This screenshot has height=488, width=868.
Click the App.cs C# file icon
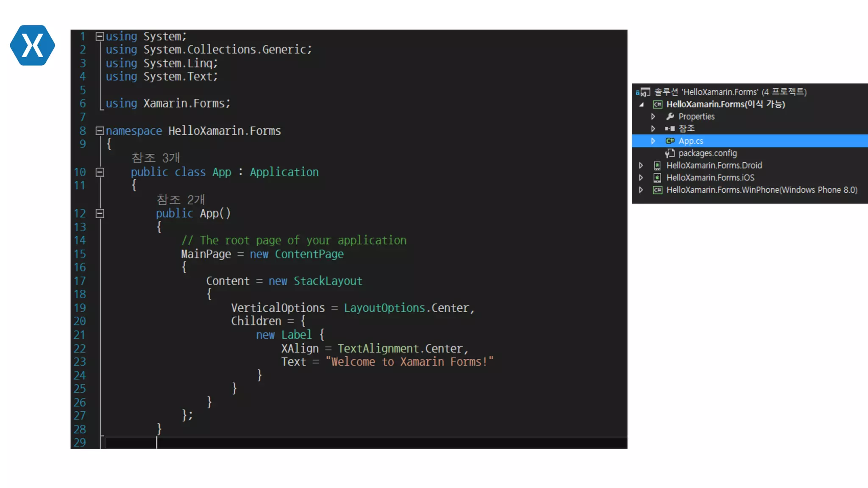click(x=670, y=141)
